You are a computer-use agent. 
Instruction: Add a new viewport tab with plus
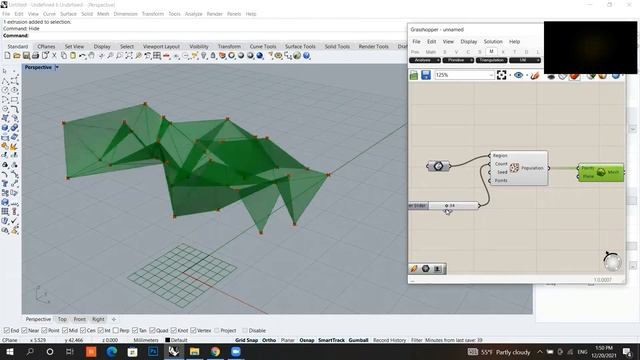[x=114, y=319]
